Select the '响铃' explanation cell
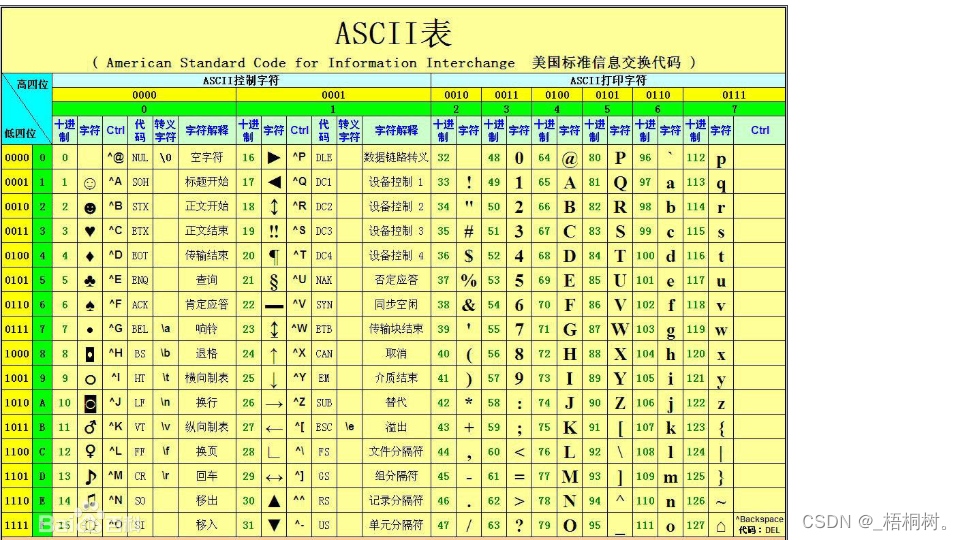The width and height of the screenshot is (962, 540). click(207, 330)
